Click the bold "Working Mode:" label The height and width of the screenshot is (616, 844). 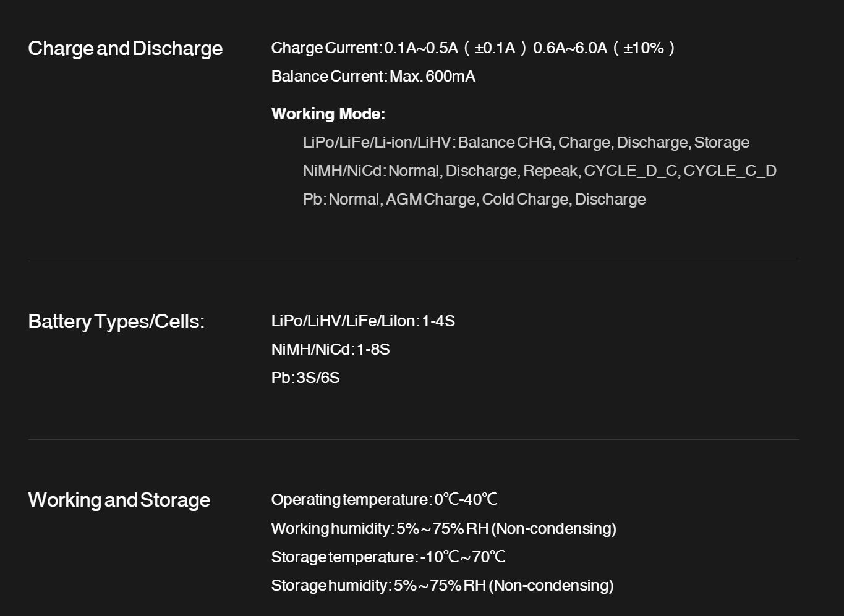point(328,114)
